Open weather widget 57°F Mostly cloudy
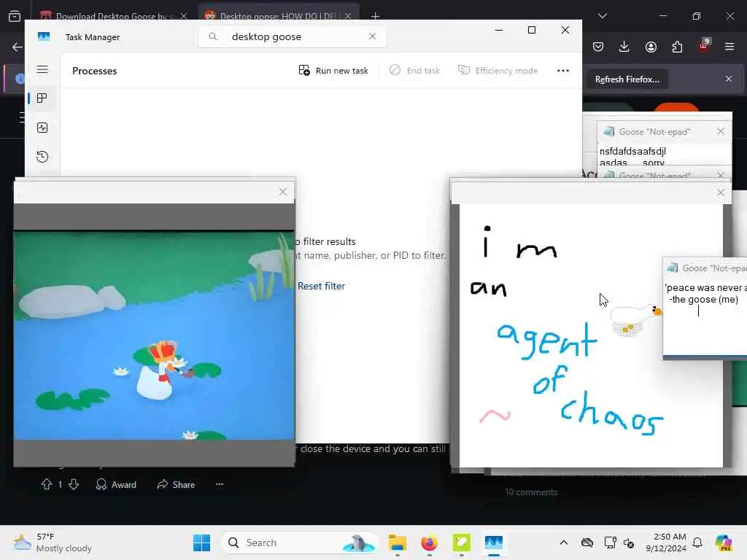 (x=53, y=542)
